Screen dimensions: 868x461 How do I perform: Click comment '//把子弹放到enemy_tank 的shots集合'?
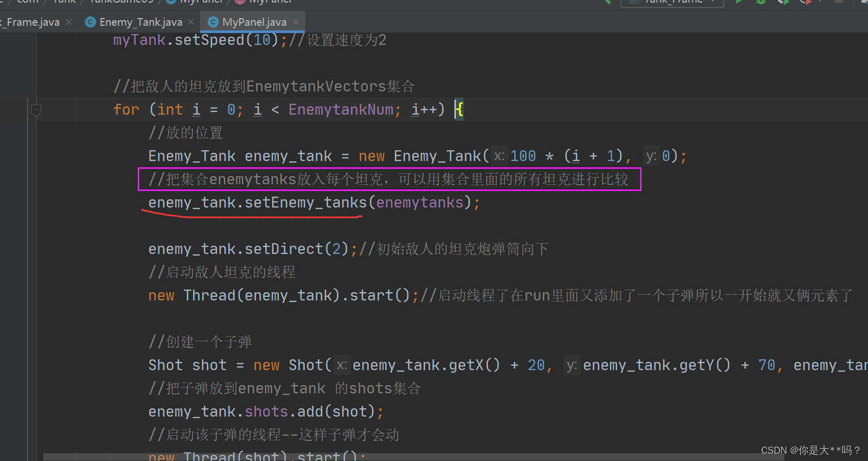[285, 388]
